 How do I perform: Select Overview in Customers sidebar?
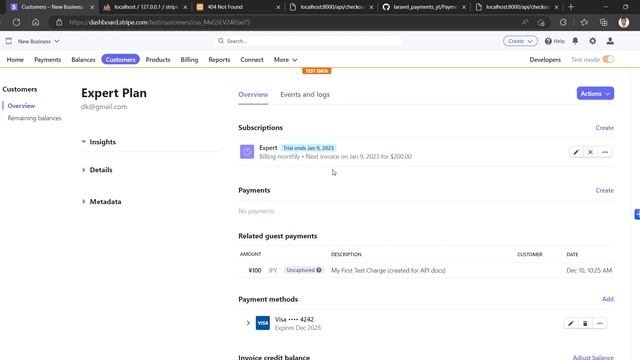pyautogui.click(x=21, y=106)
